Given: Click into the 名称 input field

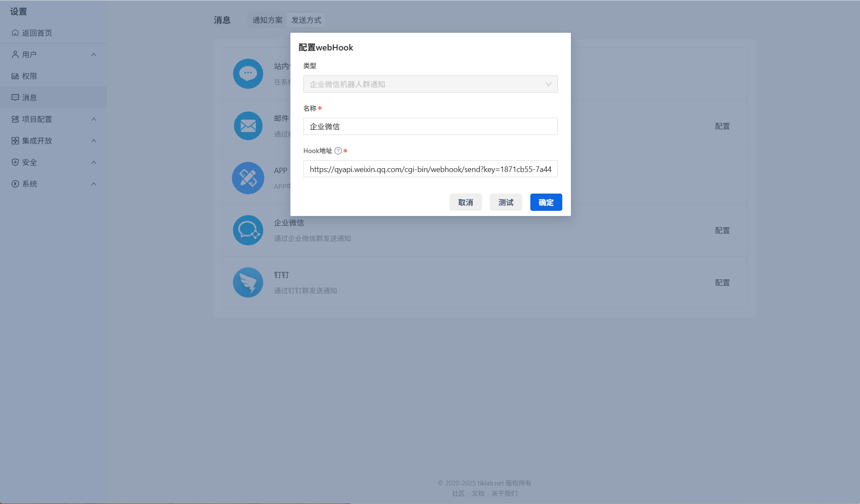Looking at the screenshot, I should [430, 126].
